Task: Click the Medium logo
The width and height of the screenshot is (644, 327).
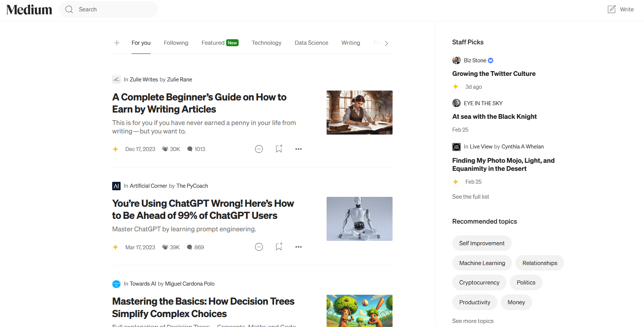Action: 29,9
